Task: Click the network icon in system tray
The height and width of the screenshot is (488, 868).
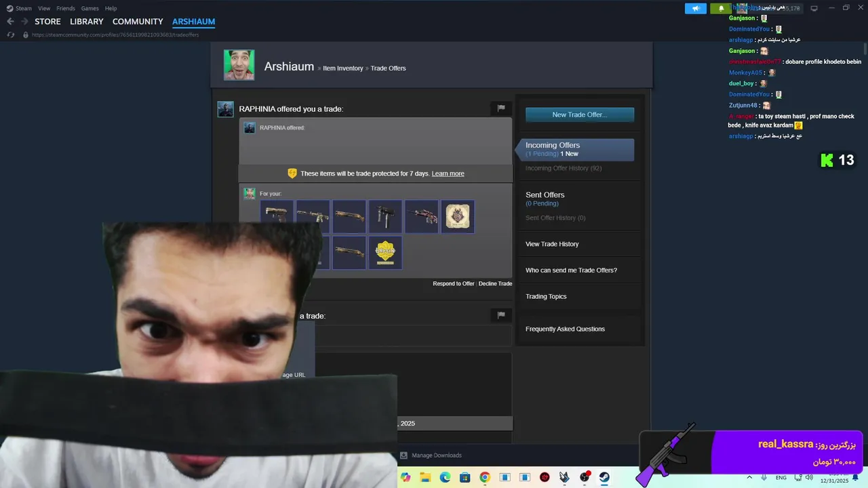Action: coord(797,477)
